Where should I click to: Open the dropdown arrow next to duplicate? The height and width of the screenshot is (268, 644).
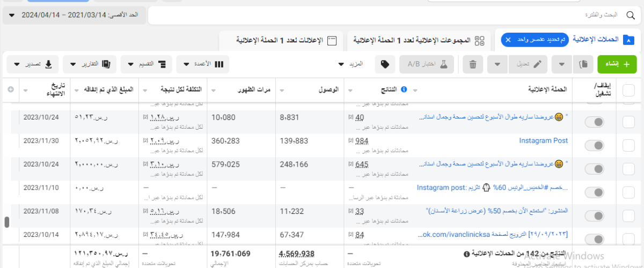coord(561,64)
